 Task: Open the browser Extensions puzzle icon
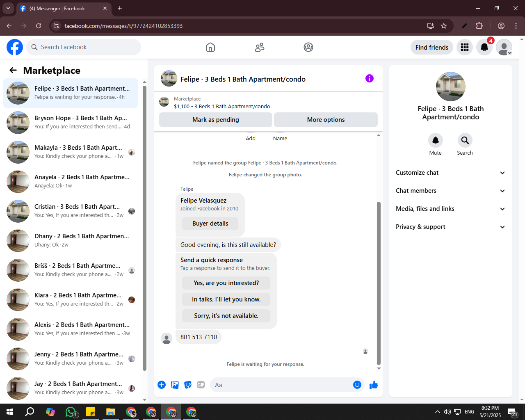(x=479, y=26)
